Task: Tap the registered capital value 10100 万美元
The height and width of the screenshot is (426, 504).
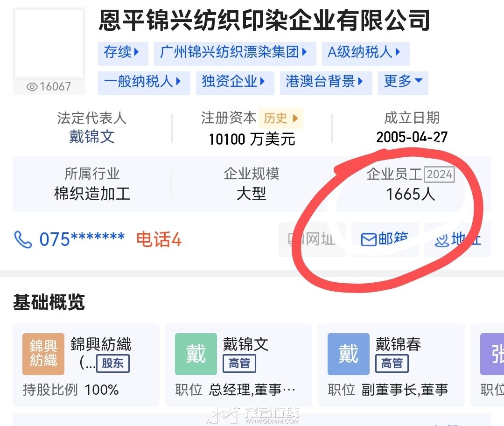Action: point(252,140)
